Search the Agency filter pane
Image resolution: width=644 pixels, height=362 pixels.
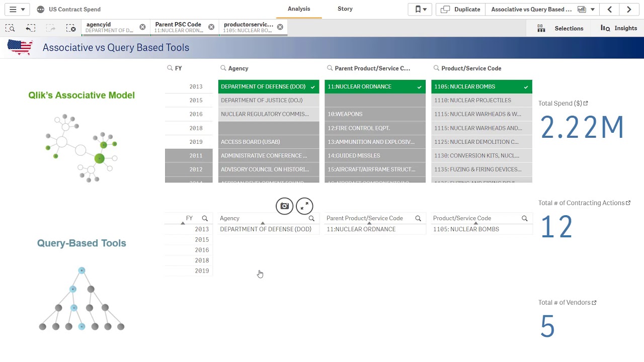click(223, 68)
